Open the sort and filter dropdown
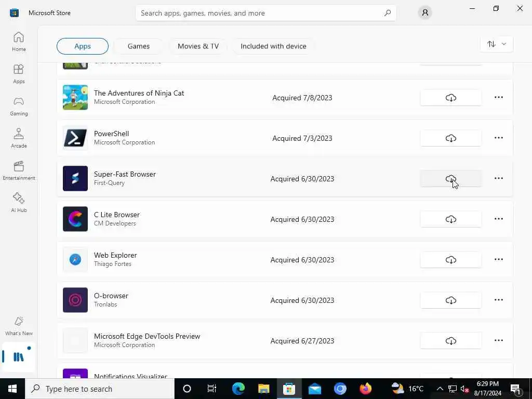The height and width of the screenshot is (399, 532). click(x=496, y=44)
